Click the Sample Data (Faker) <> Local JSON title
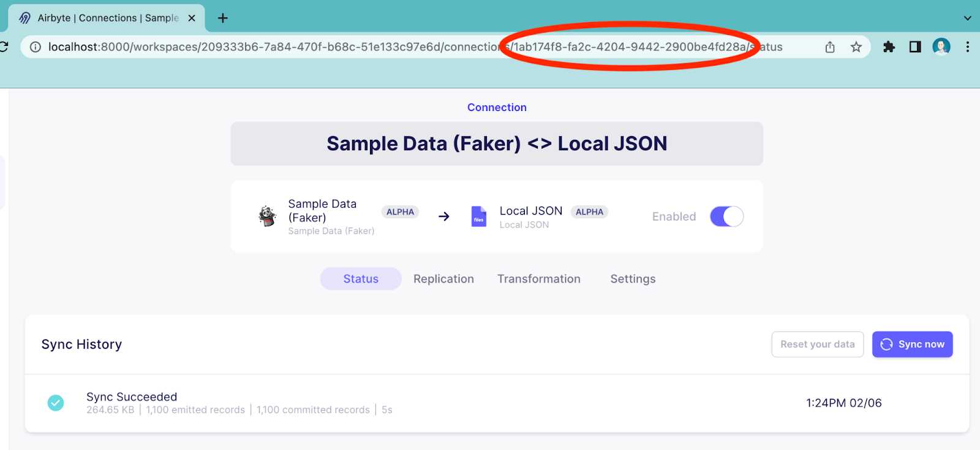Screen dimensions: 980x450 pos(497,143)
